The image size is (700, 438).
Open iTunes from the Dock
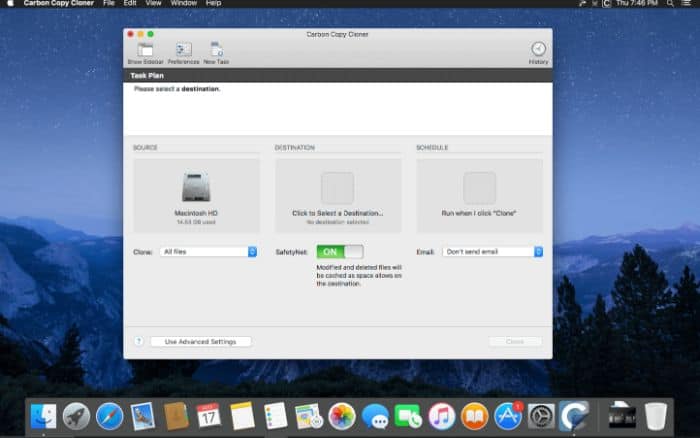(x=442, y=416)
